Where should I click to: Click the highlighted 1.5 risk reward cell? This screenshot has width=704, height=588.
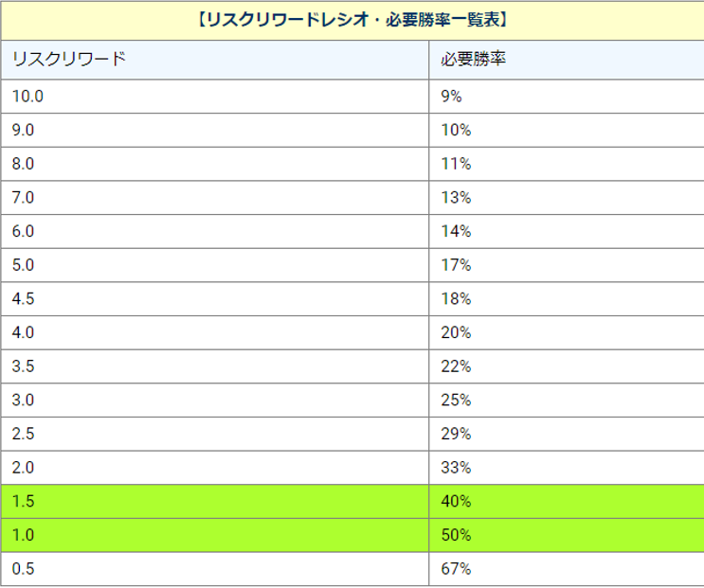(25, 501)
